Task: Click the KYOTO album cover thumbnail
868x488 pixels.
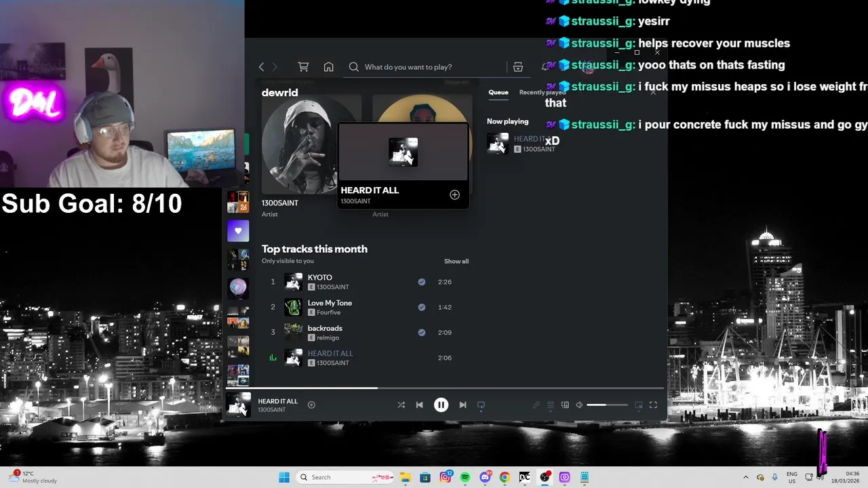Action: pyautogui.click(x=293, y=282)
